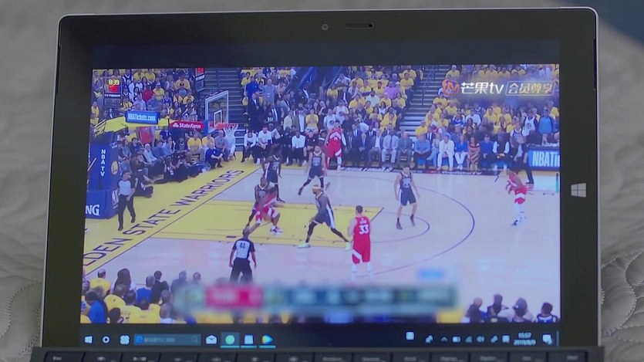Check the battery status icon
This screenshot has width=644, height=362.
pos(457,340)
